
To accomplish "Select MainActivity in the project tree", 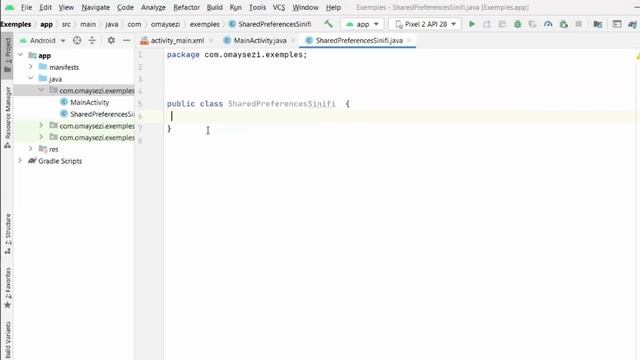I will point(89,102).
